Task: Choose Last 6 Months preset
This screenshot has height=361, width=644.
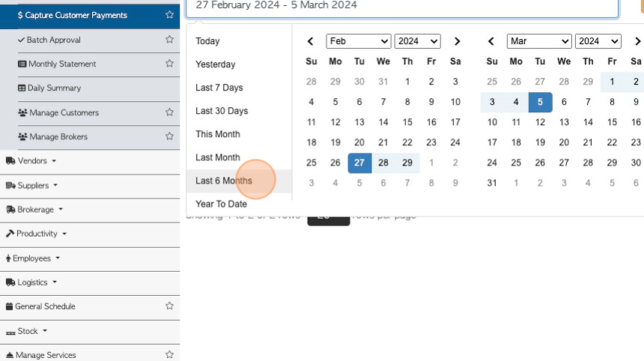Action: pyautogui.click(x=239, y=180)
